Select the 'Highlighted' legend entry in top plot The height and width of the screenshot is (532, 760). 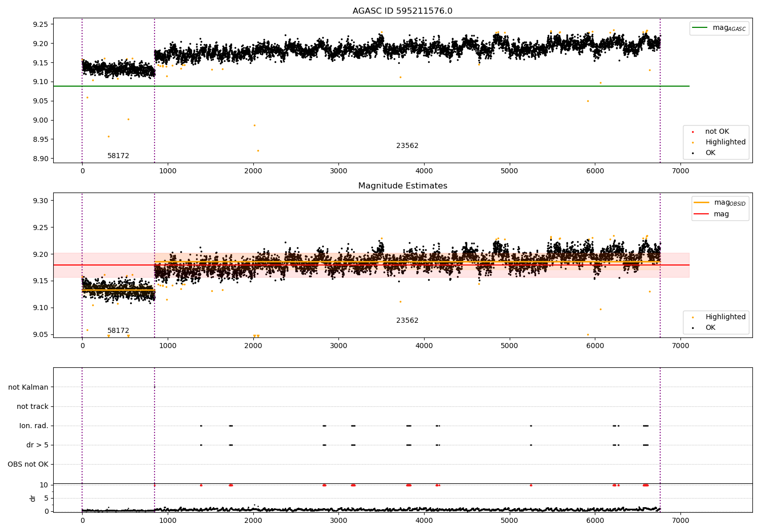coord(725,142)
